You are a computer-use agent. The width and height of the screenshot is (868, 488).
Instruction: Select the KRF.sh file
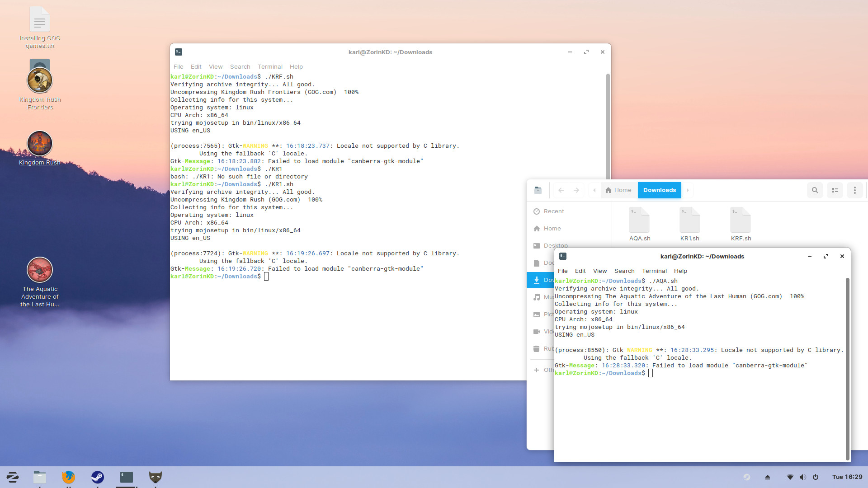741,224
